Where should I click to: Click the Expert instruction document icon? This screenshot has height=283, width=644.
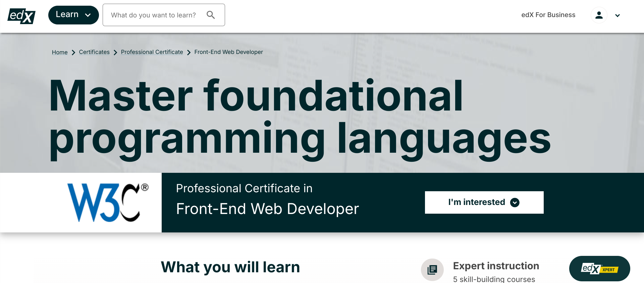click(432, 269)
